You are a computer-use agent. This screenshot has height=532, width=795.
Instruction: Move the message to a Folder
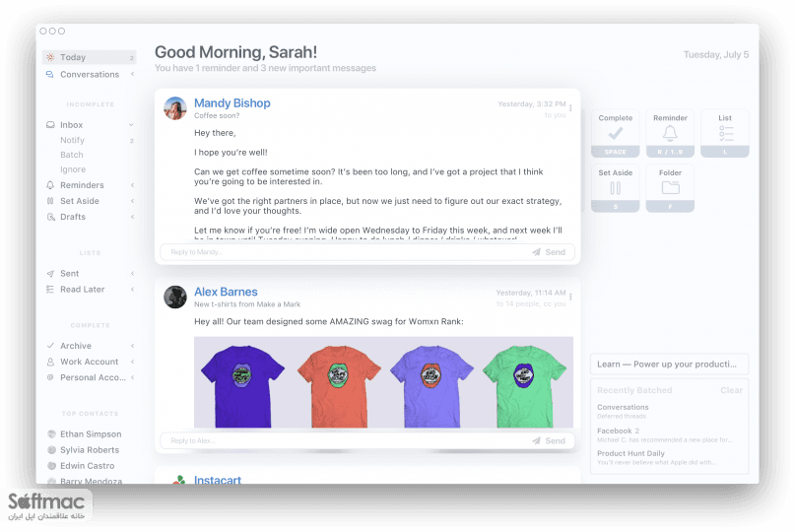pos(670,188)
